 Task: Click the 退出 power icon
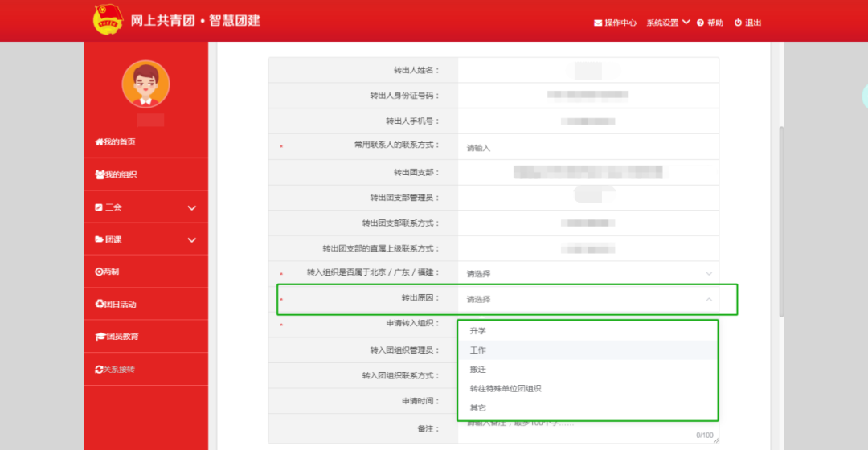tap(738, 22)
